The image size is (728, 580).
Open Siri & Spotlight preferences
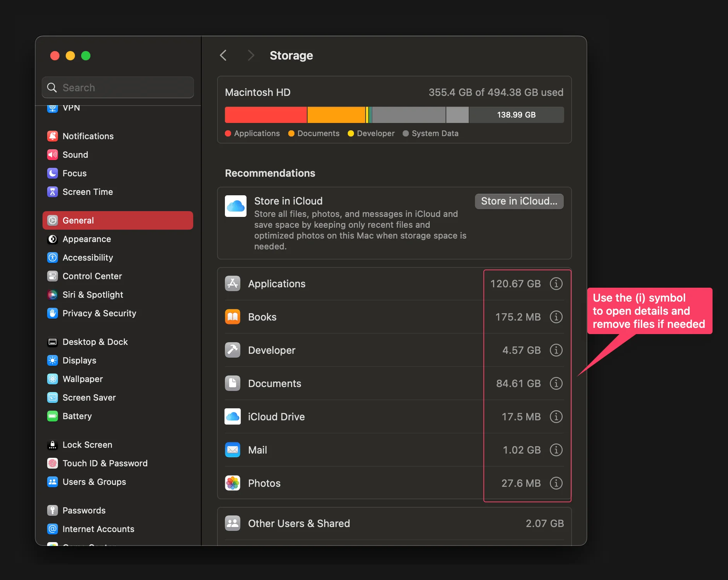coord(93,295)
